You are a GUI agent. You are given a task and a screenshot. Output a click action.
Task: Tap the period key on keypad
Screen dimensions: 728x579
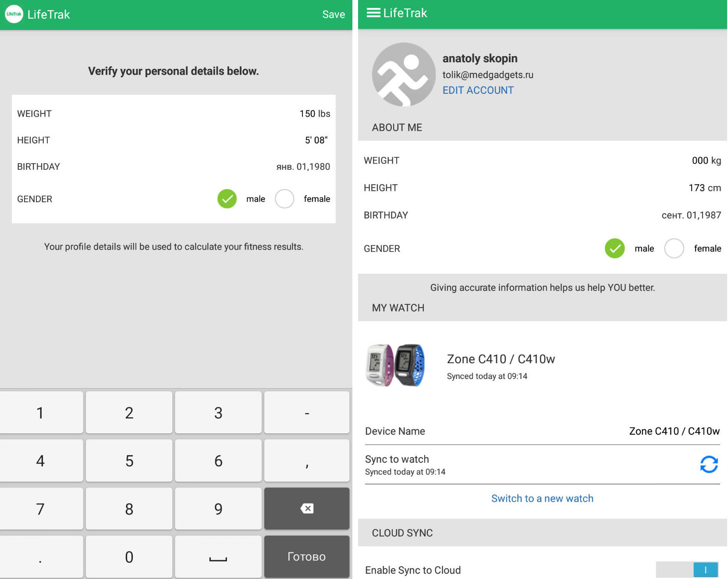[40, 557]
